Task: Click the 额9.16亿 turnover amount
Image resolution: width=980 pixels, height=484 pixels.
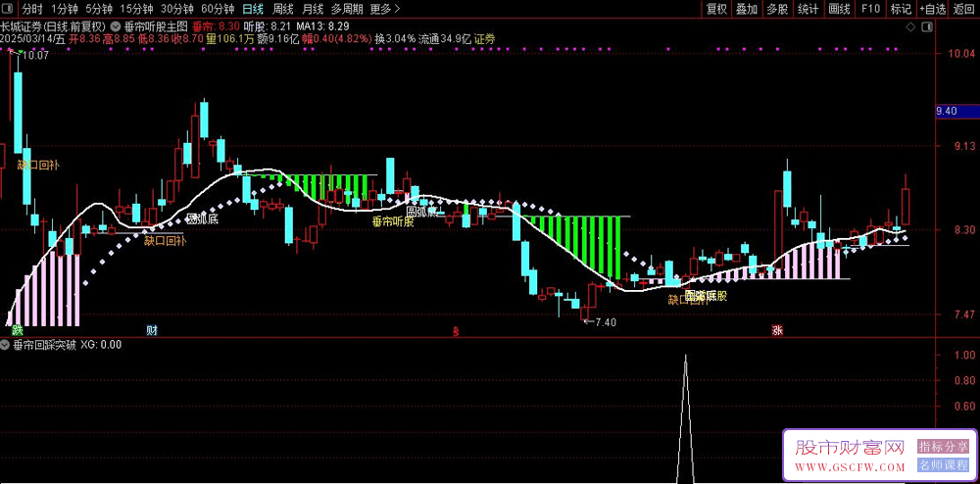Action: 278,39
